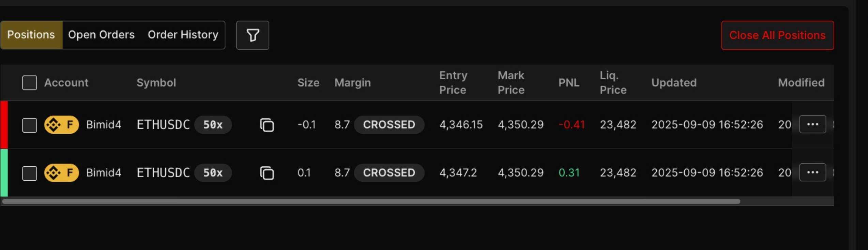Select the long 0.1 ETHUSDC position checkbox
Image resolution: width=868 pixels, height=250 pixels.
click(30, 173)
